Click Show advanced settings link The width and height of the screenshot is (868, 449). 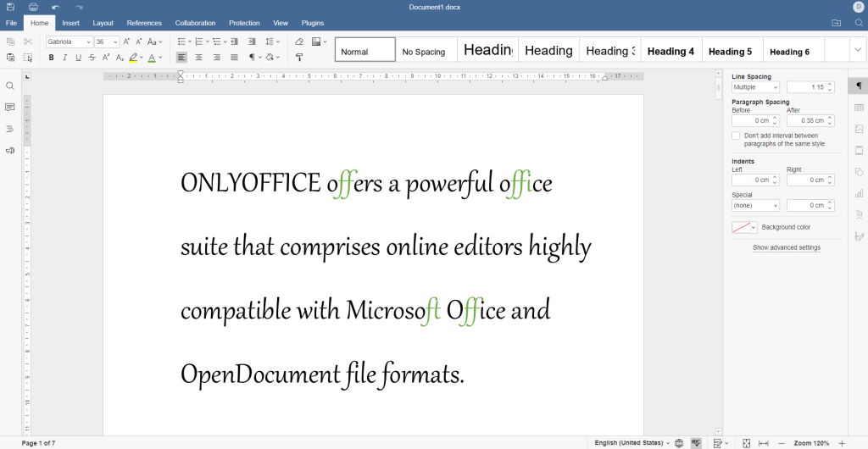(x=786, y=247)
